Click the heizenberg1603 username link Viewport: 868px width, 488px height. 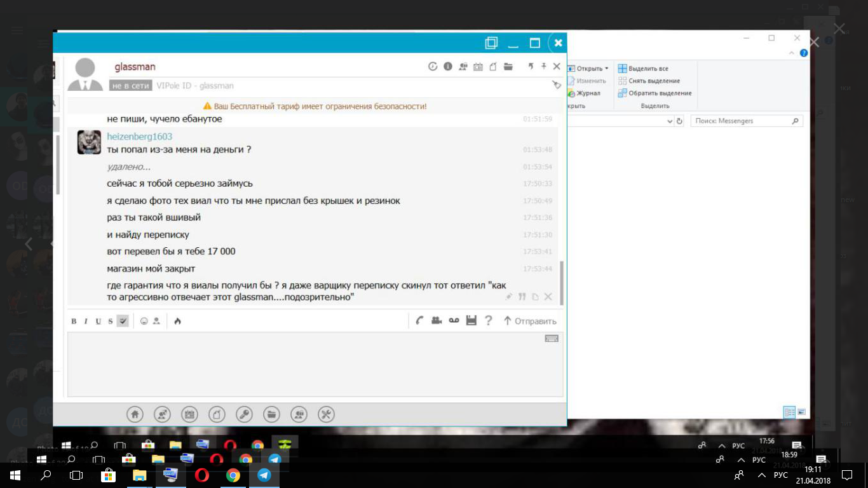(139, 137)
